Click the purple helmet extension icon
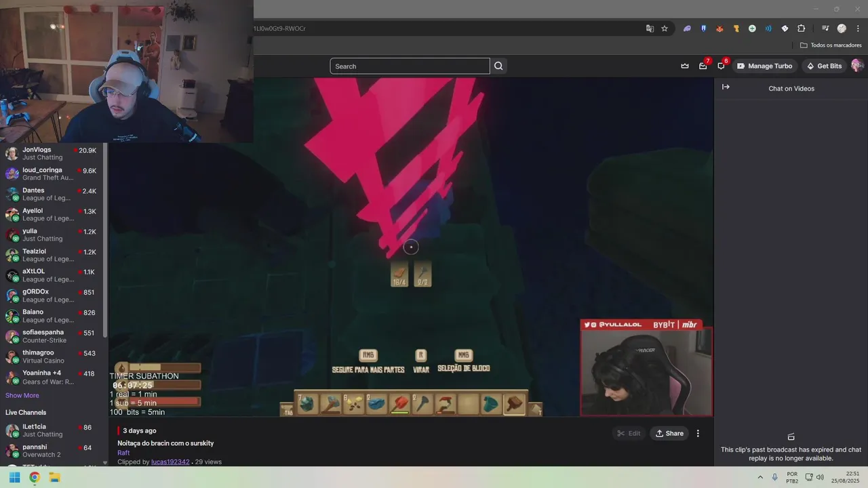 (x=687, y=28)
